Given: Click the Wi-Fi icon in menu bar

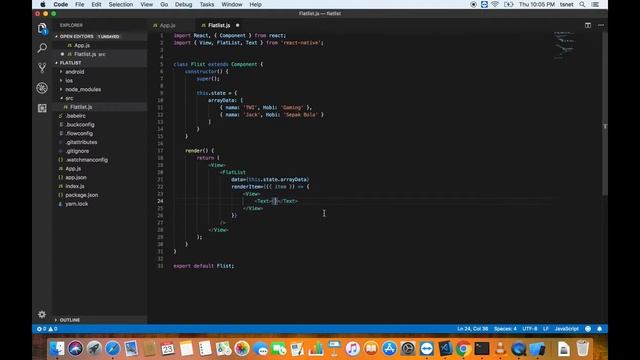Looking at the screenshot, I should point(495,4).
